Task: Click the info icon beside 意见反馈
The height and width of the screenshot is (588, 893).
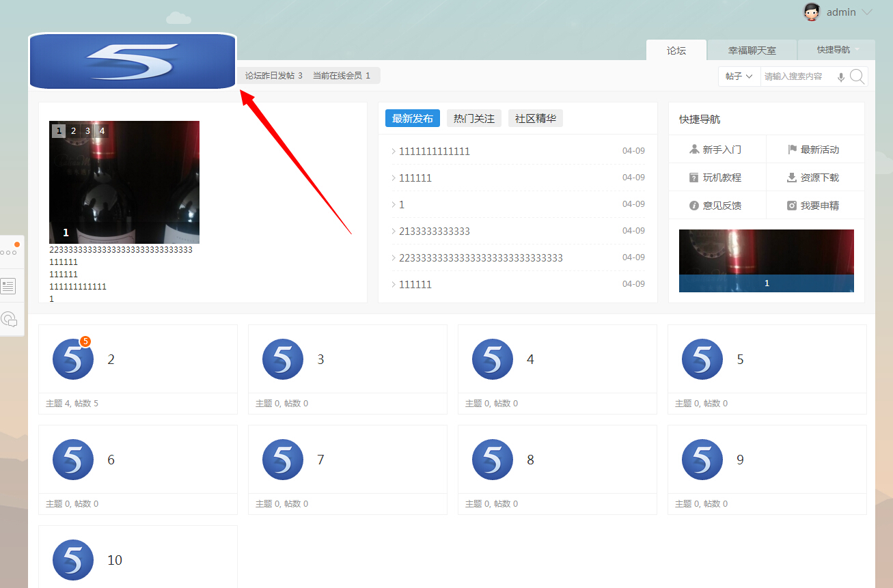Action: pyautogui.click(x=694, y=206)
